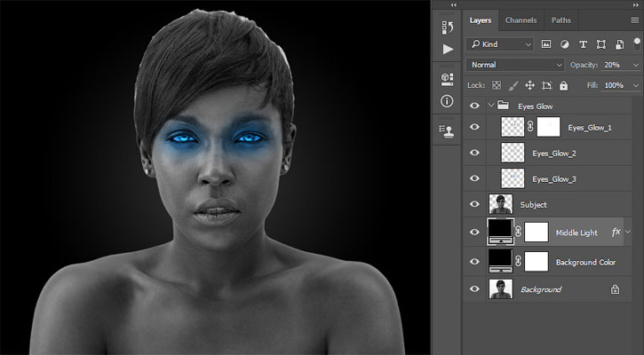Hide the Background layer

[x=475, y=289]
